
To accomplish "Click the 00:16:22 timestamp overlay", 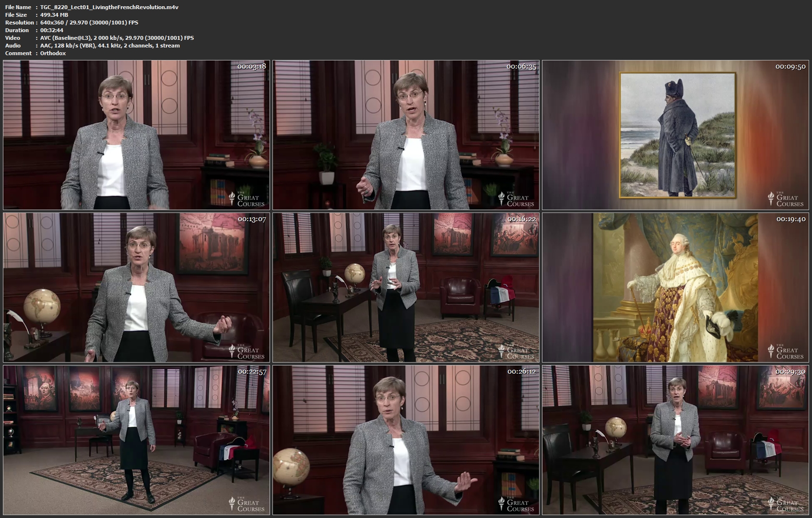I will (x=521, y=219).
